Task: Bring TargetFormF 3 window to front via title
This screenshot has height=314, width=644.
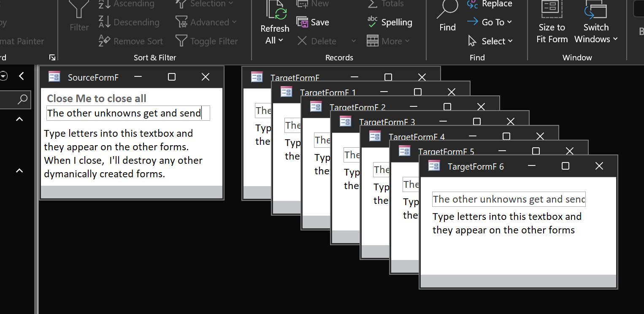Action: point(387,122)
